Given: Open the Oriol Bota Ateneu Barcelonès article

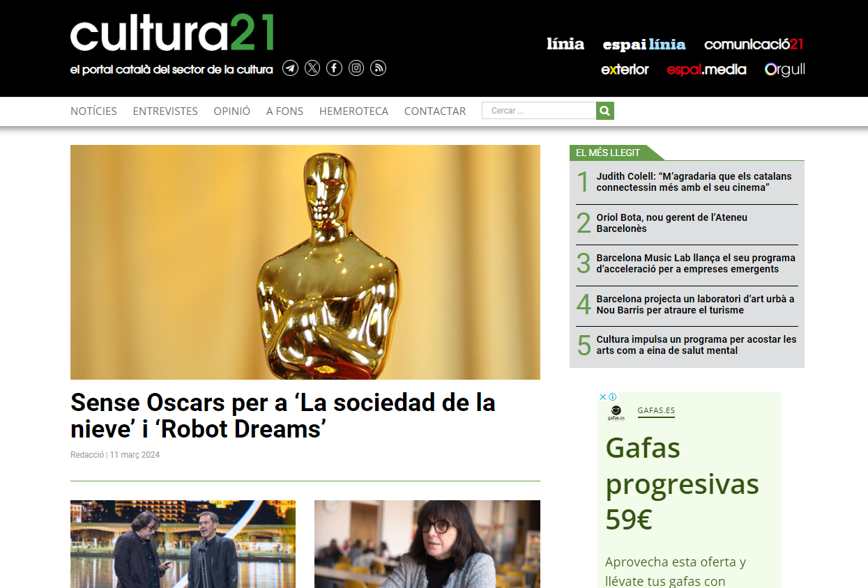Looking at the screenshot, I should (671, 223).
